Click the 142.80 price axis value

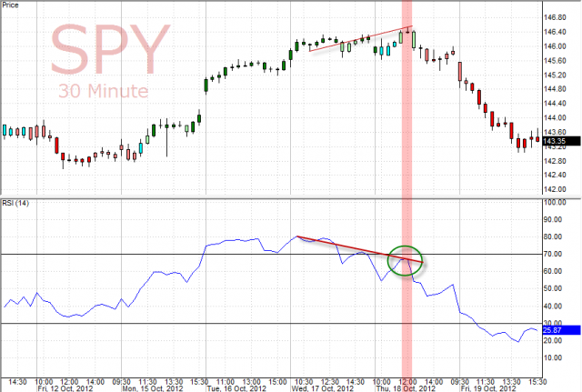pos(555,161)
